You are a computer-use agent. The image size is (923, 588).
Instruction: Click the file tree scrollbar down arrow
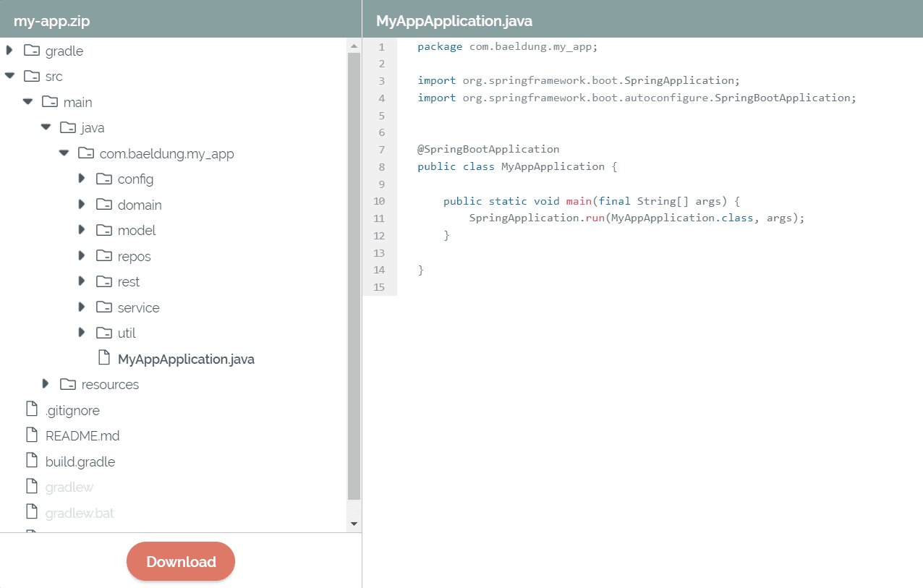(x=354, y=523)
